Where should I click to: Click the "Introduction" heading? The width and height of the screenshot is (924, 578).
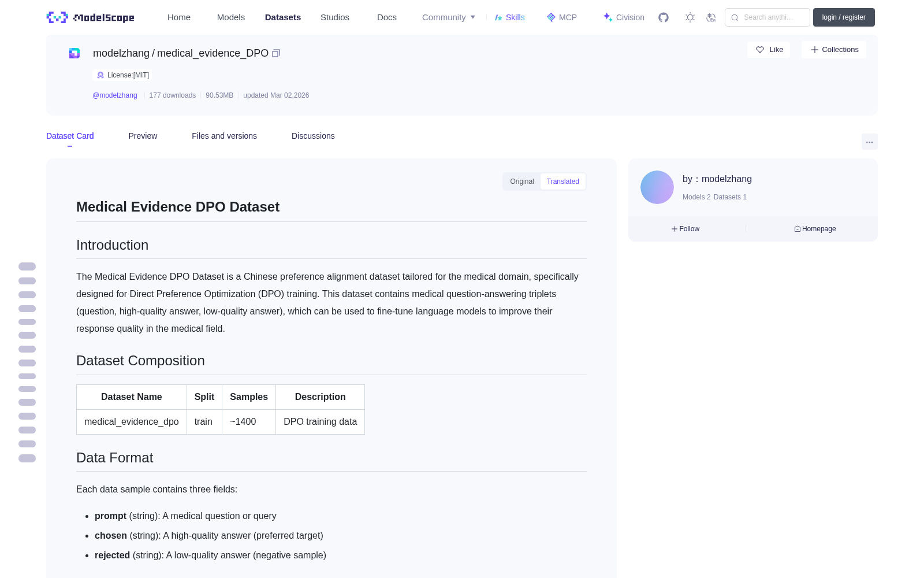[x=112, y=245]
